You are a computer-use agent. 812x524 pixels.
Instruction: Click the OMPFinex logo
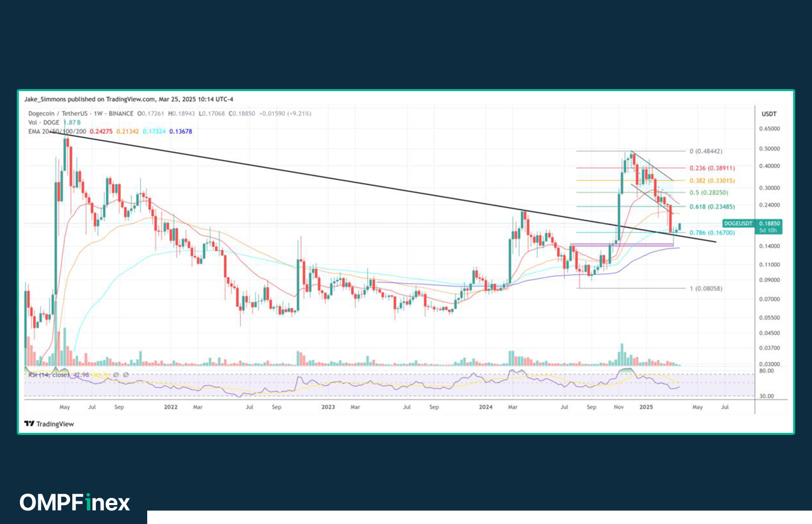coord(75,503)
